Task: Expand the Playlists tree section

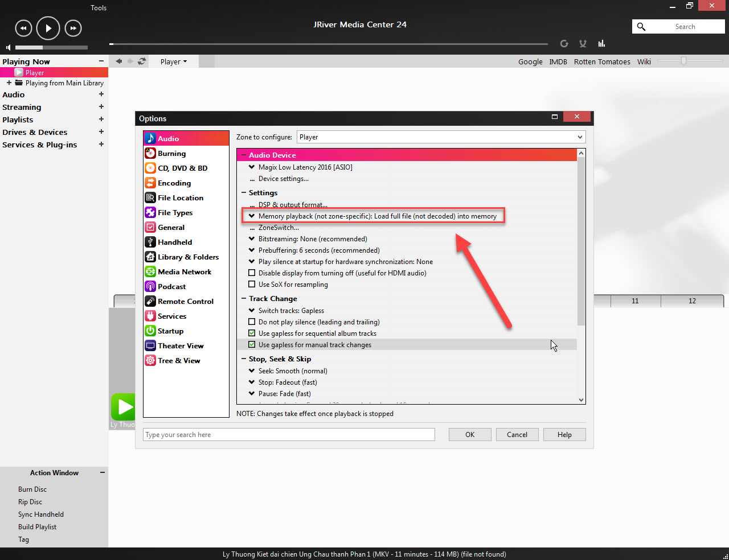Action: tap(101, 120)
